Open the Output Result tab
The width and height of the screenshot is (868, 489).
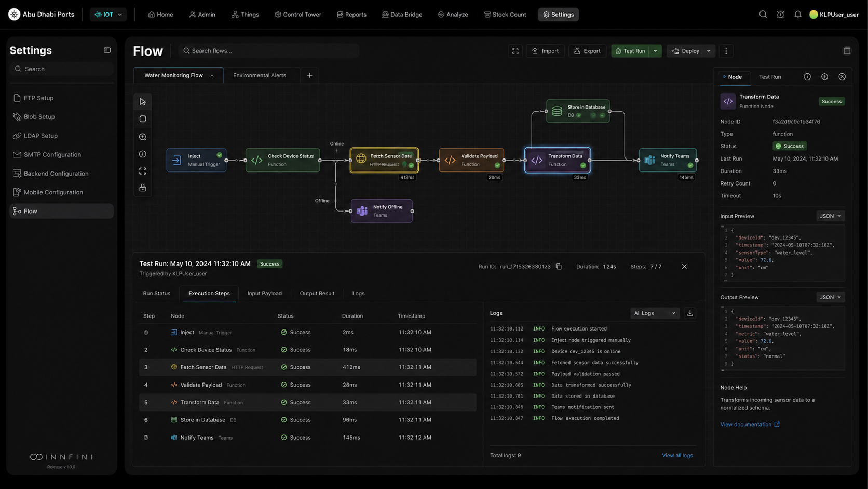click(x=317, y=294)
